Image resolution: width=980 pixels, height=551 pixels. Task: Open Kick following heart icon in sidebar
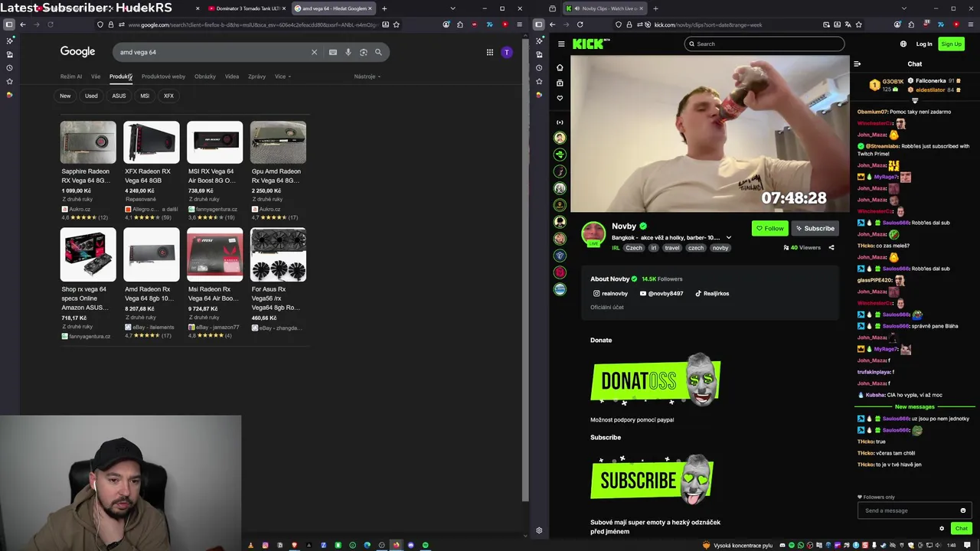[x=560, y=98]
